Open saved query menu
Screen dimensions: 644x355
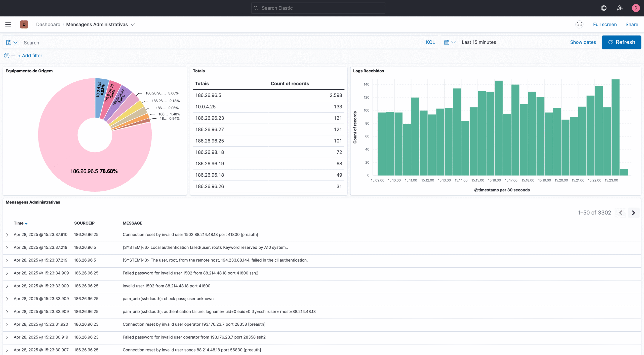tap(12, 42)
